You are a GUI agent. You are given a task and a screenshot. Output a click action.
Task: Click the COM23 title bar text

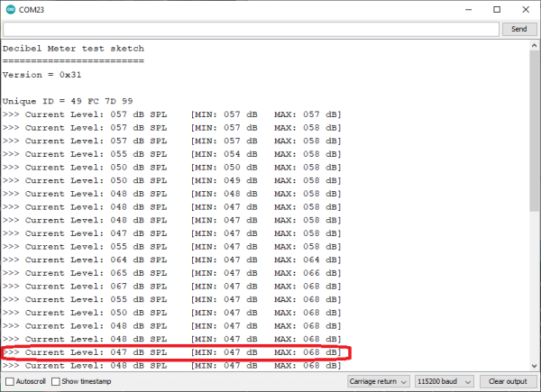point(33,10)
